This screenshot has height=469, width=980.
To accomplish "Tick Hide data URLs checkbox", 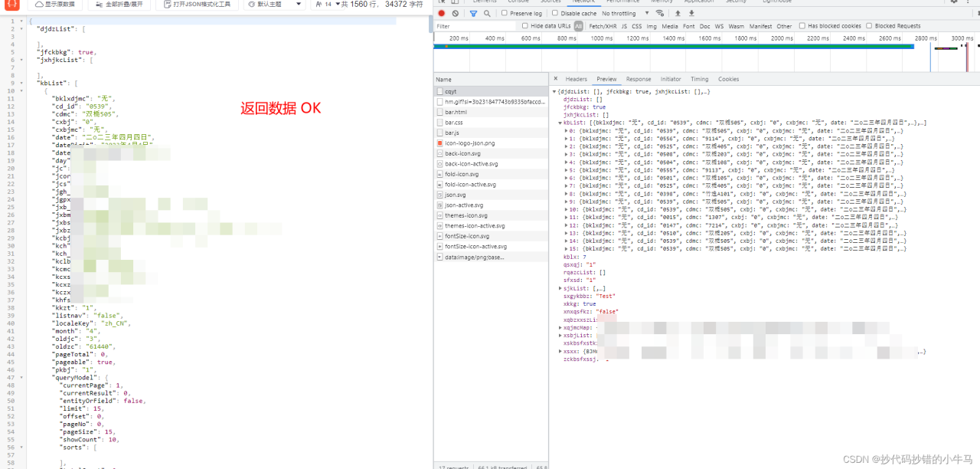I will 525,26.
